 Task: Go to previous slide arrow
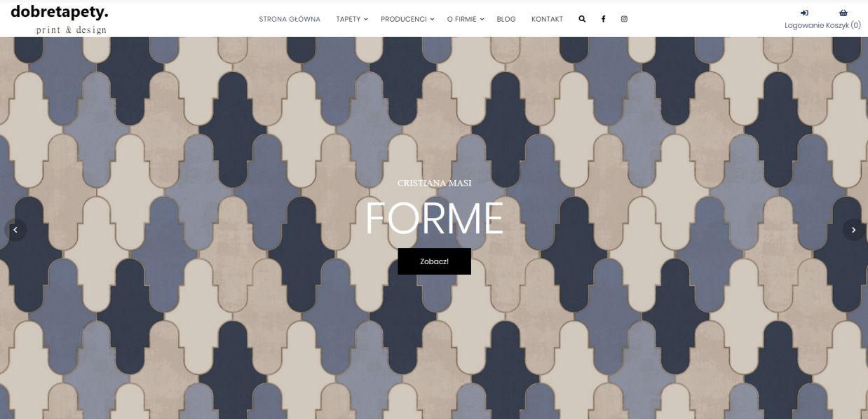tap(15, 230)
